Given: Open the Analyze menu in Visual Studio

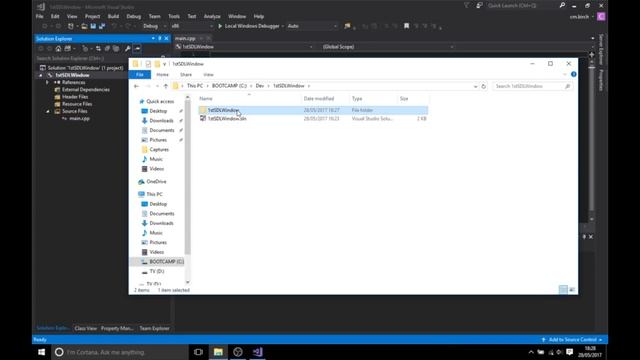Looking at the screenshot, I should [212, 16].
